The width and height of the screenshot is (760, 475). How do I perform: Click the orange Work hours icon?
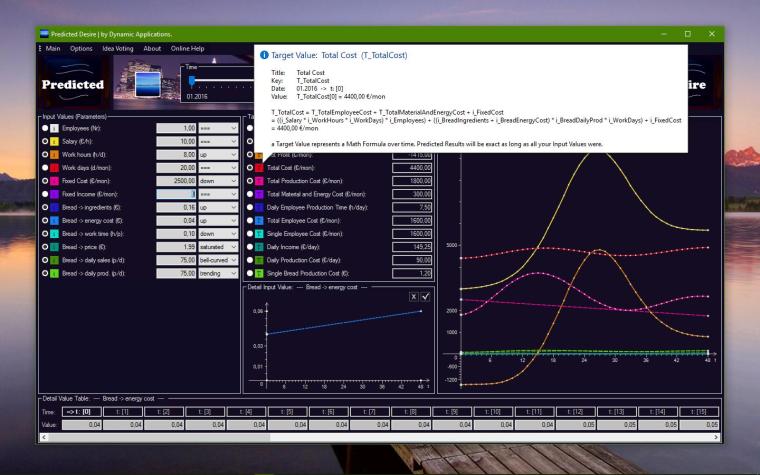[x=54, y=154]
